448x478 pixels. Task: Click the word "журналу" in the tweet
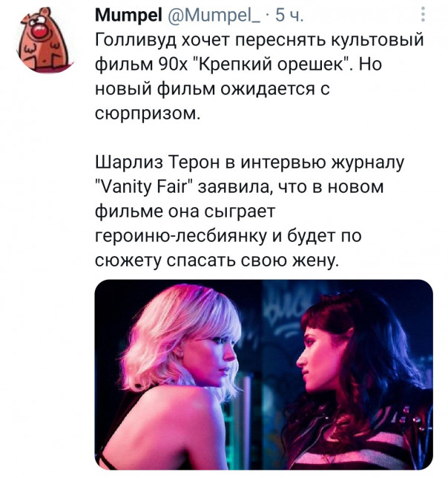(368, 163)
